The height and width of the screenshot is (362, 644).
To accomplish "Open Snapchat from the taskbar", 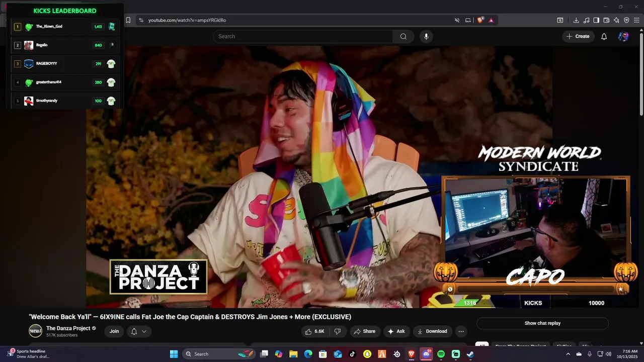I will click(367, 354).
